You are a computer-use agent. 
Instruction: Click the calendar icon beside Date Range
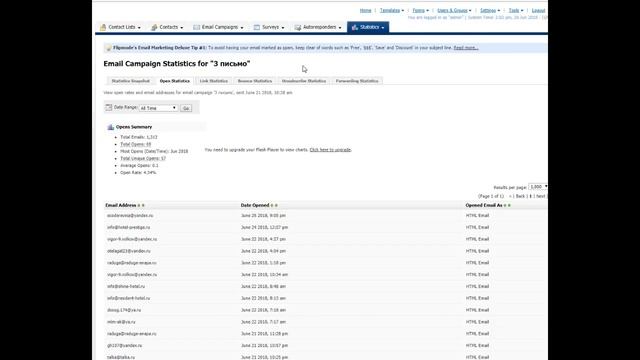point(109,107)
